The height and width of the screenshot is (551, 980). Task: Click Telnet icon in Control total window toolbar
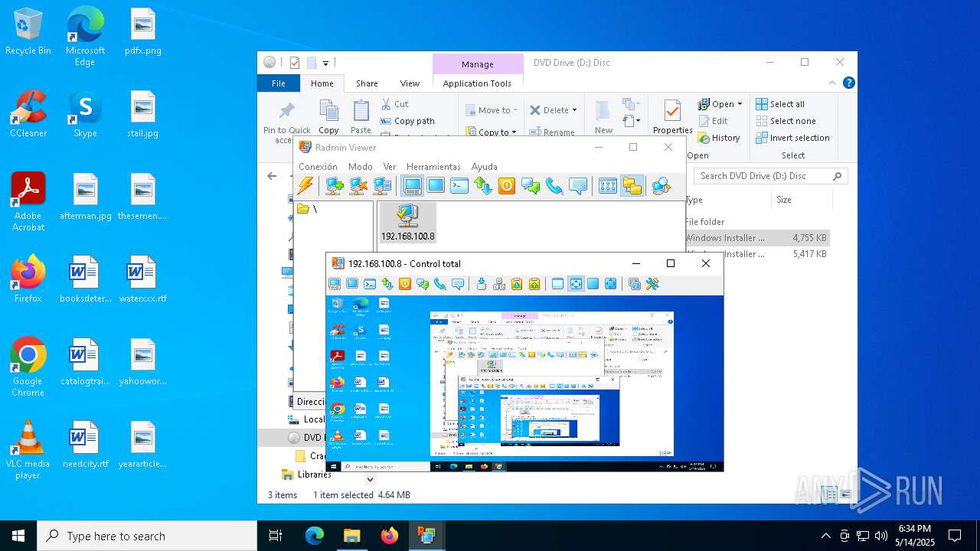370,284
